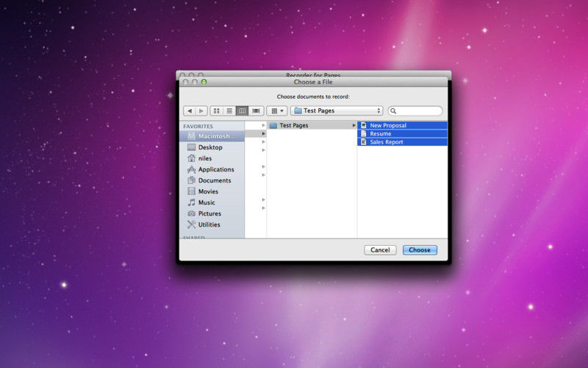Click the Resume file icon
Image resolution: width=588 pixels, height=368 pixels.
tap(363, 134)
